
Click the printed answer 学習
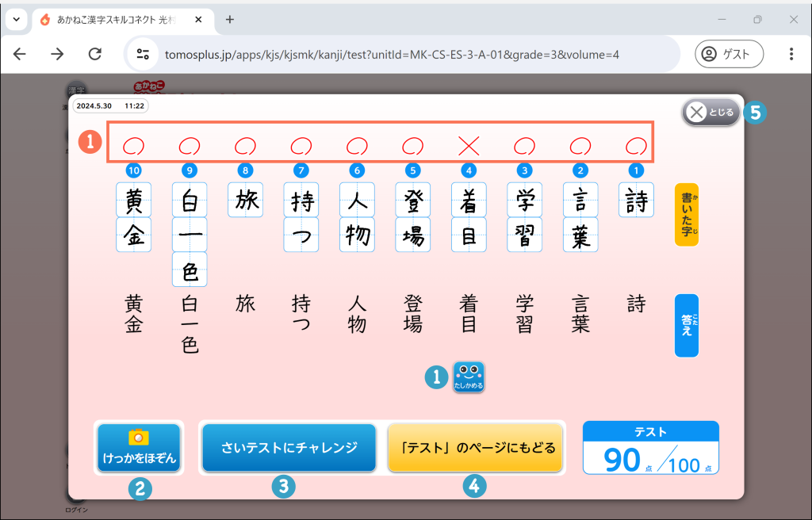[x=525, y=314]
